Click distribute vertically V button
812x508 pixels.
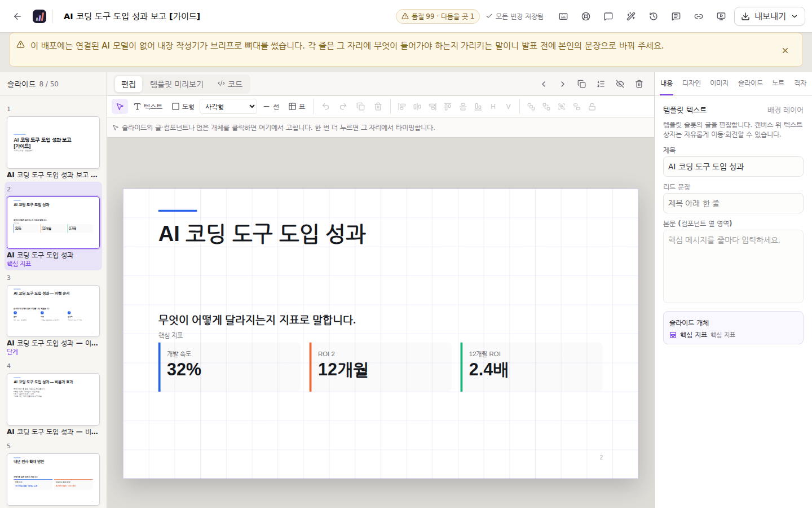click(509, 107)
